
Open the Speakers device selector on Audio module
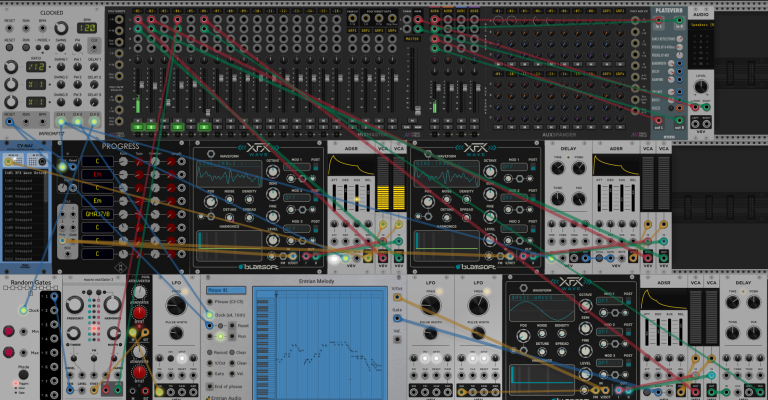(x=701, y=24)
